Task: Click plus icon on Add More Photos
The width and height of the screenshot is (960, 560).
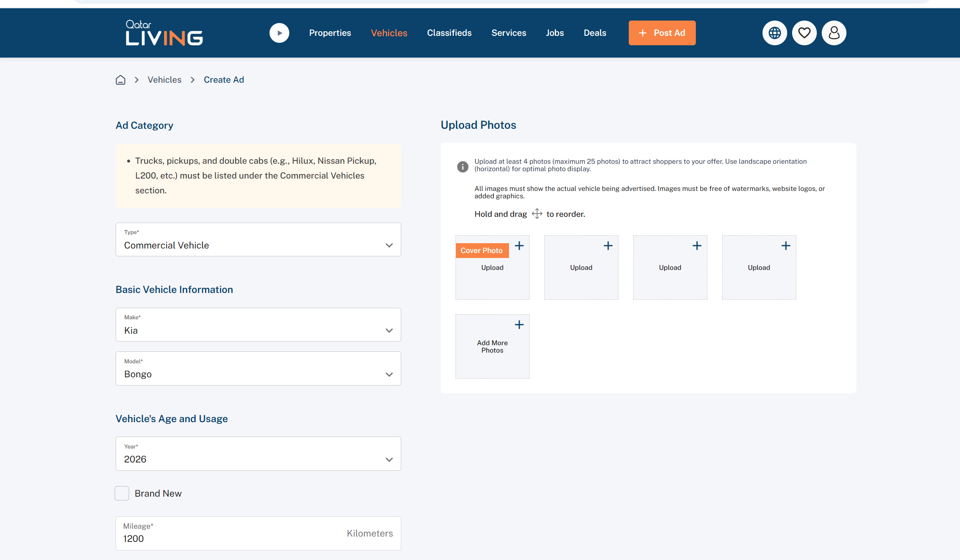Action: 519,325
